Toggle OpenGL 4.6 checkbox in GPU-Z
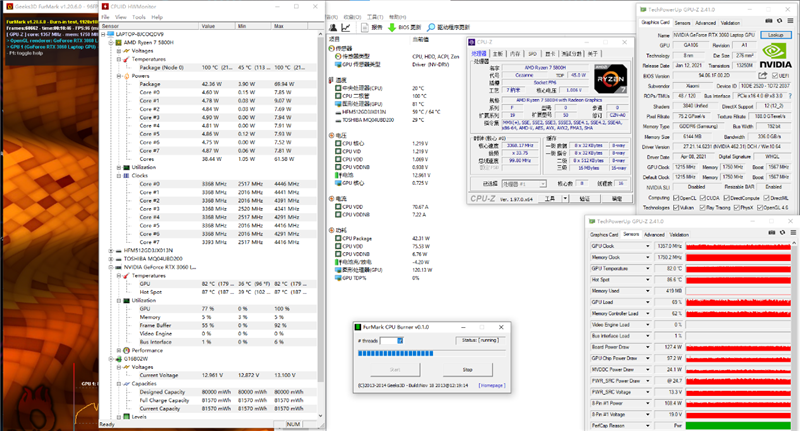The width and height of the screenshot is (800, 431). point(760,208)
